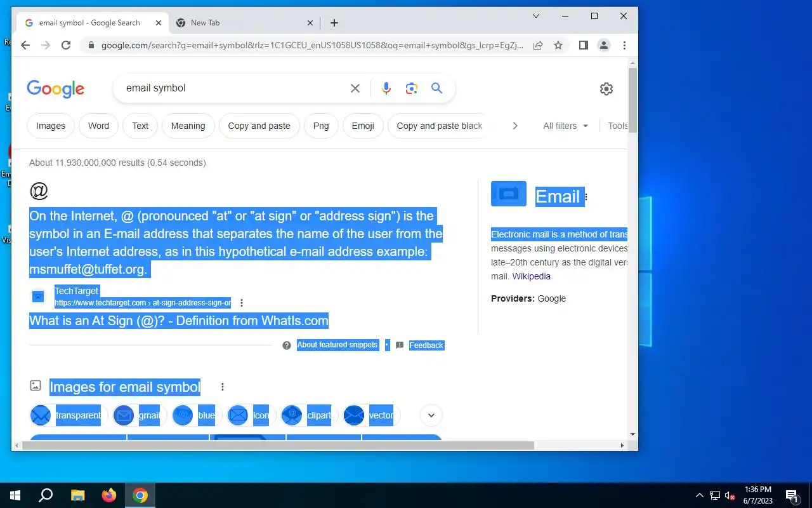The image size is (812, 508).
Task: Share this page using the share icon
Action: pyautogui.click(x=538, y=45)
